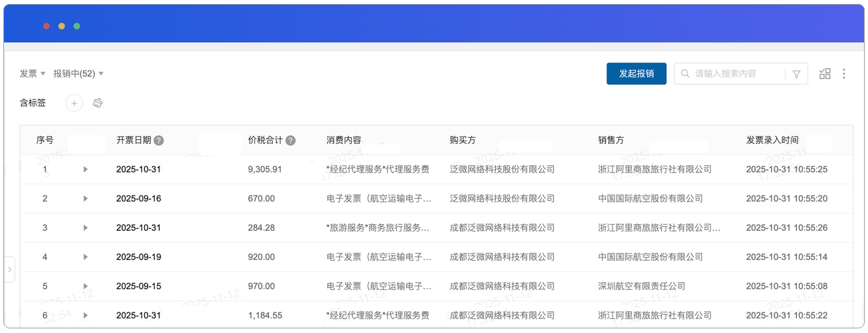Image resolution: width=868 pixels, height=333 pixels.
Task: Open the filter funnel in search box
Action: pyautogui.click(x=796, y=74)
